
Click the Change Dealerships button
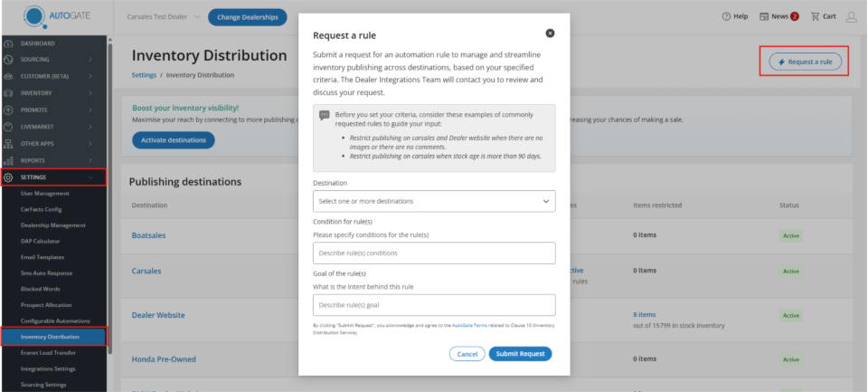point(247,16)
